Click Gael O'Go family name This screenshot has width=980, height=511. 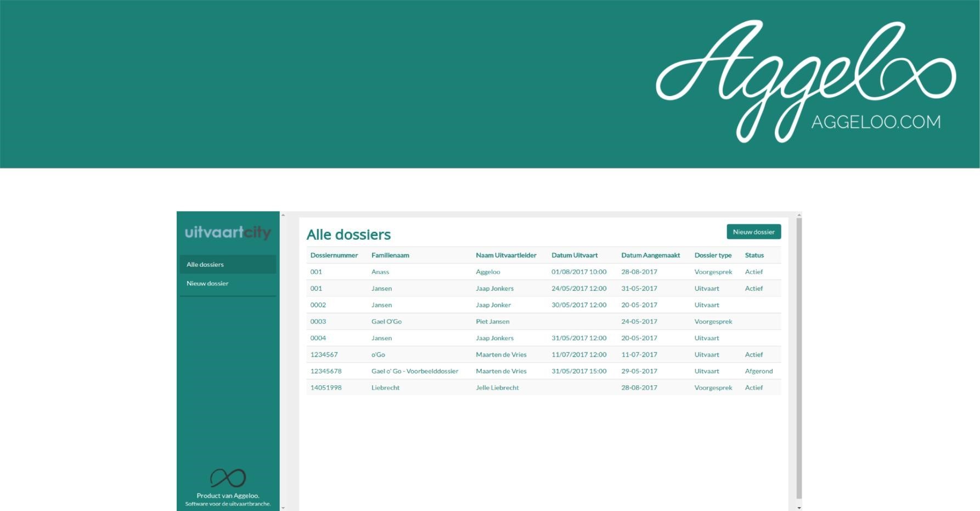point(386,321)
